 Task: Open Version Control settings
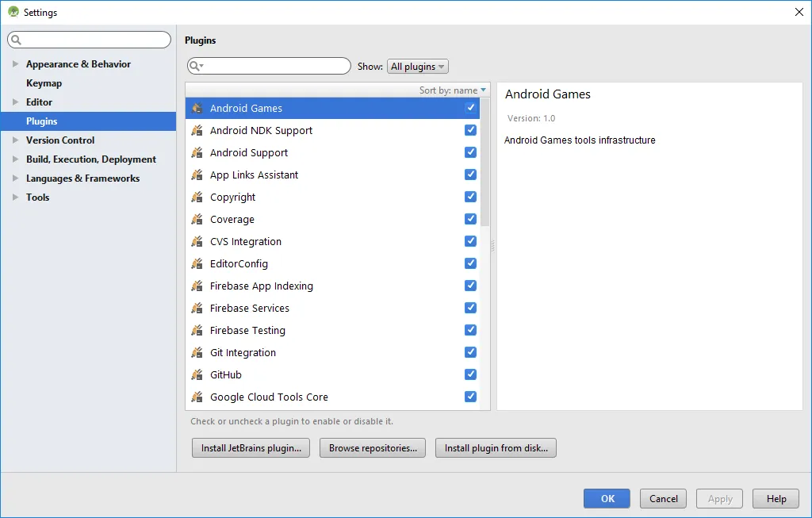[x=60, y=140]
